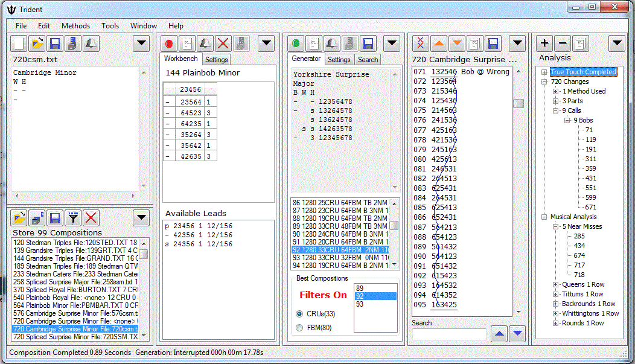Image resolution: width=635 pixels, height=364 pixels.
Task: Expand the 3 Parts node
Action: coord(556,101)
